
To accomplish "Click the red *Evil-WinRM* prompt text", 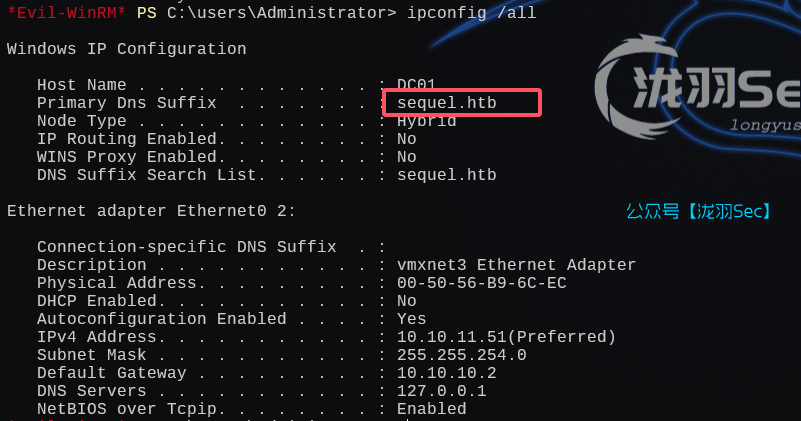I will point(67,12).
